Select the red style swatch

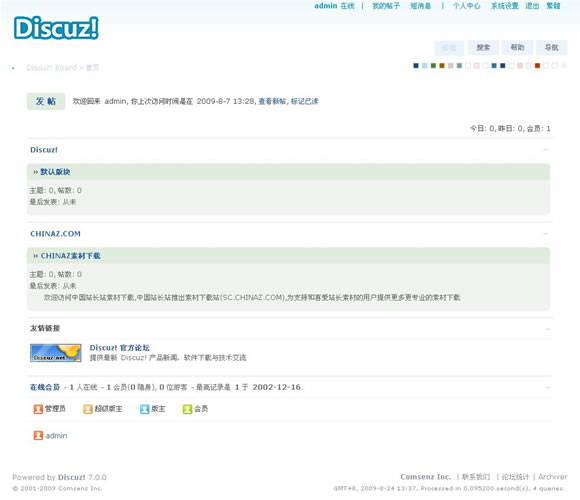click(x=537, y=66)
